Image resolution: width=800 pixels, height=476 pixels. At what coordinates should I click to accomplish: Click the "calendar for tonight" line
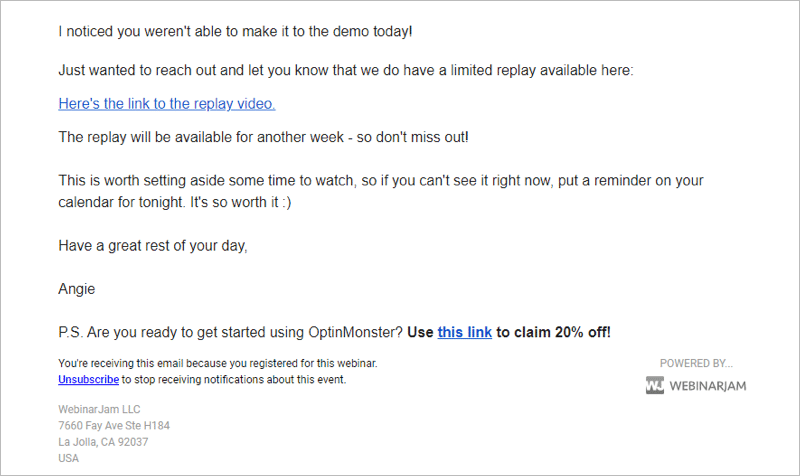pos(174,202)
